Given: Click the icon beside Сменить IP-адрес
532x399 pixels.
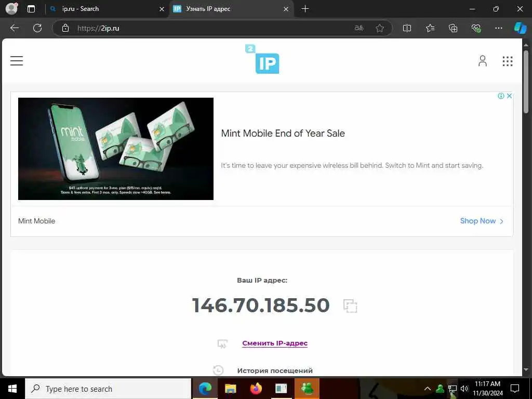Looking at the screenshot, I should [222, 344].
